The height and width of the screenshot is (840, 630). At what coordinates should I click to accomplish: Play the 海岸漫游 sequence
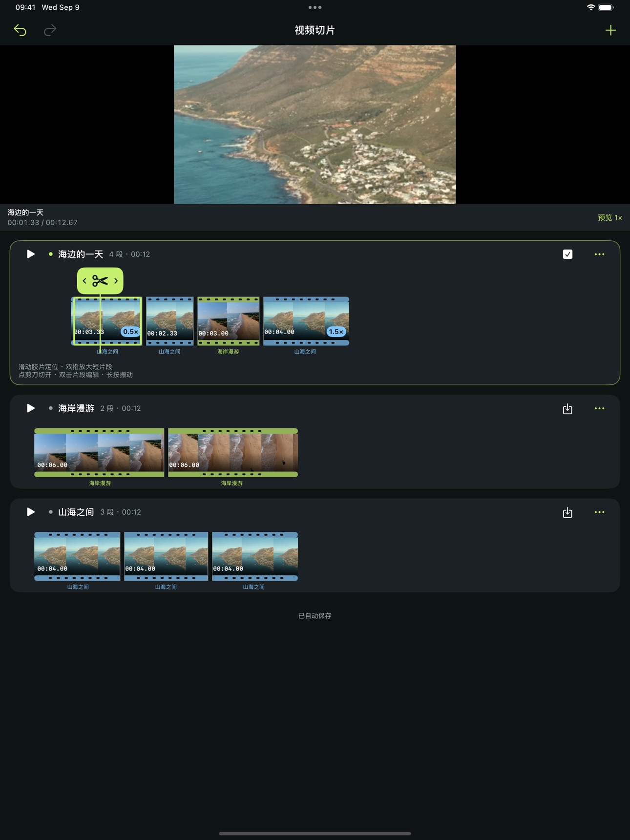[x=30, y=408]
